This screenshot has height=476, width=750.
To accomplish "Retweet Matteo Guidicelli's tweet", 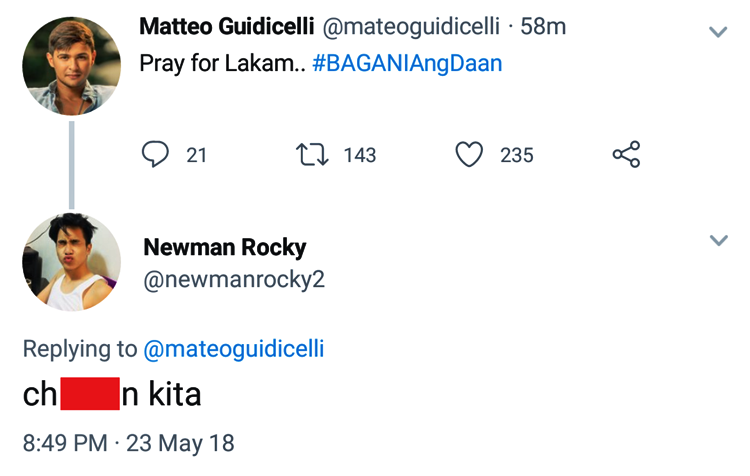I will [313, 155].
